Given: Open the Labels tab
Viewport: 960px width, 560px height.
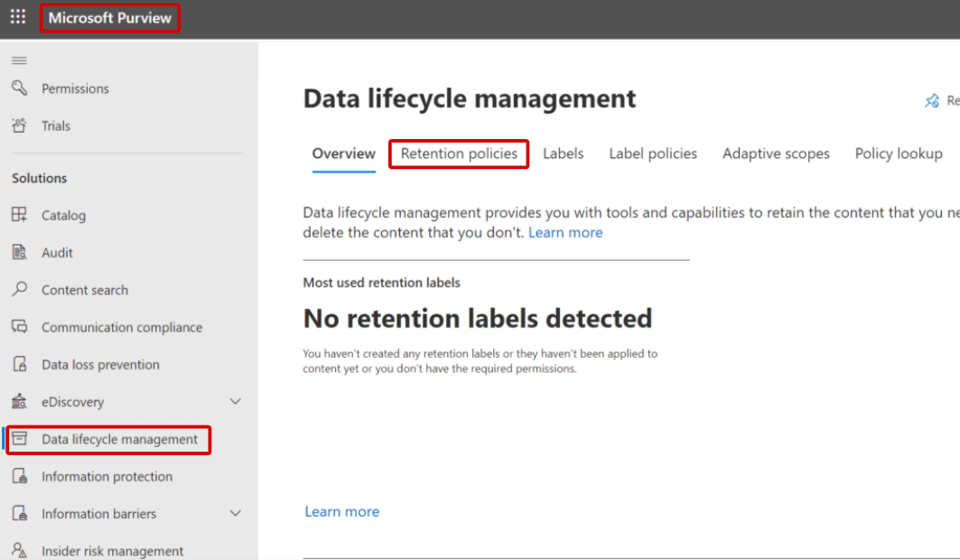Looking at the screenshot, I should [563, 154].
